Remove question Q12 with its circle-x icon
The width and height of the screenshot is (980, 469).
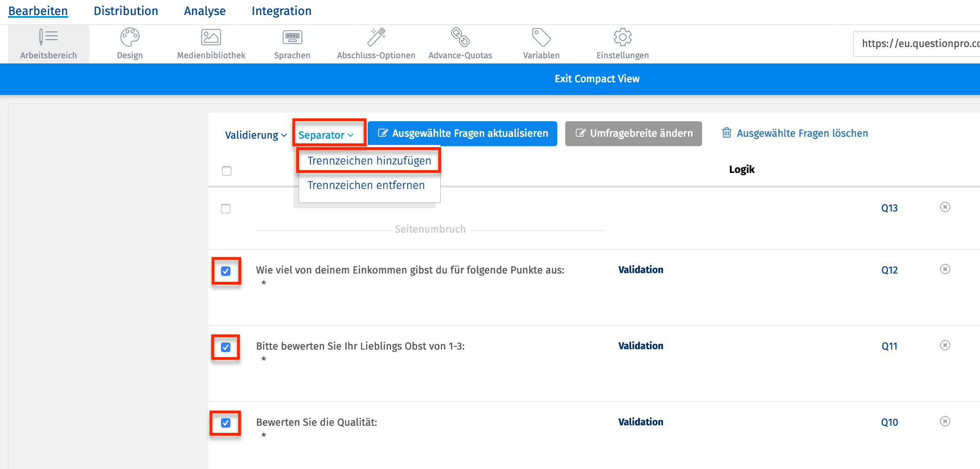[945, 269]
